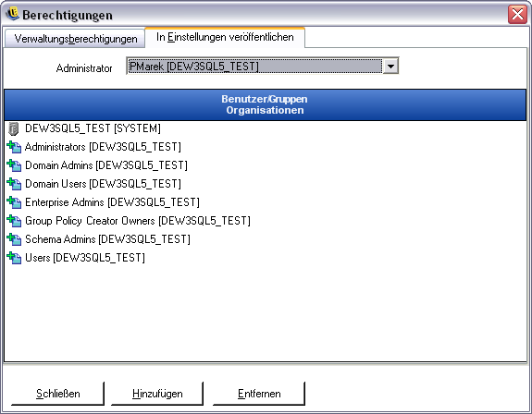Click the group icon next to Domain Admins
The width and height of the screenshot is (532, 414).
point(14,165)
